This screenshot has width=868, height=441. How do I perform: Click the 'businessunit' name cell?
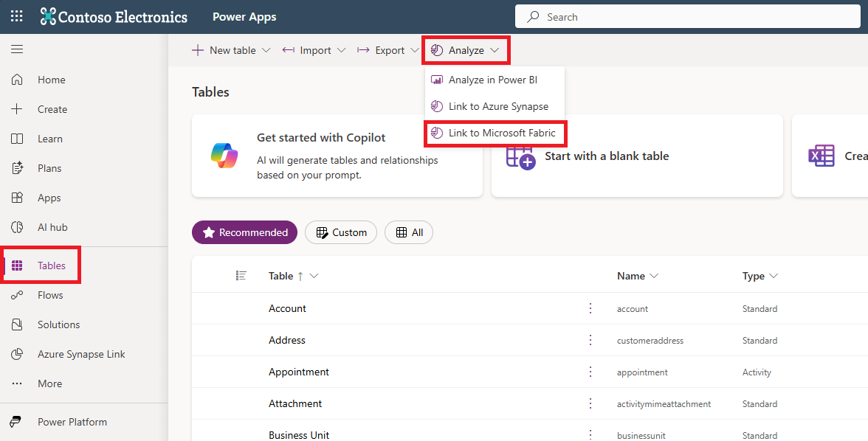(x=641, y=435)
